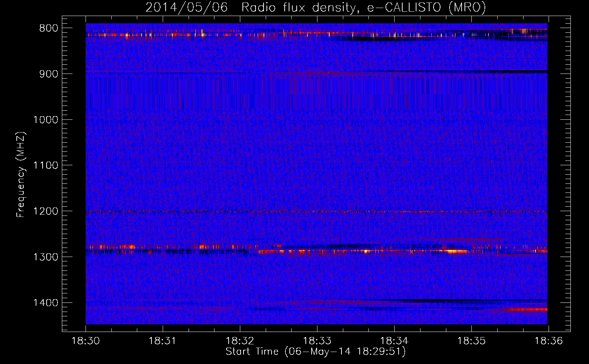Click the 18:34 time tick label
589x364 pixels.
[x=394, y=341]
